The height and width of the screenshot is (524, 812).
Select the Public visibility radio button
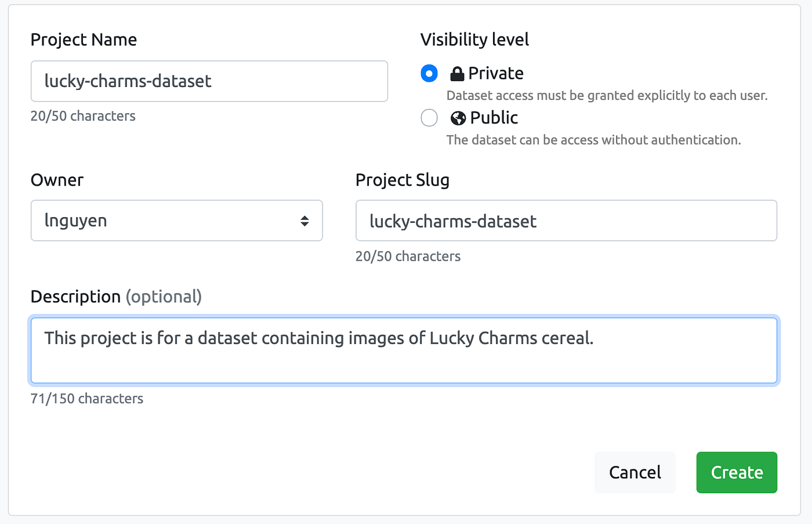429,118
